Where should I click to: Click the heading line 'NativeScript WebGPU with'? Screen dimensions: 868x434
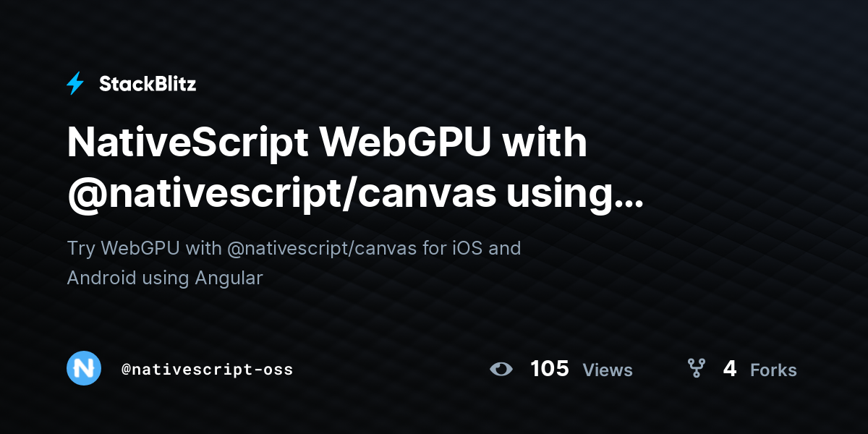[327, 142]
